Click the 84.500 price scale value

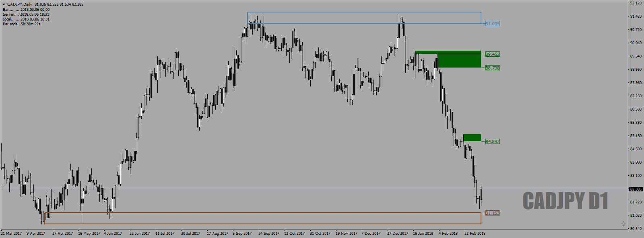[x=636, y=149]
